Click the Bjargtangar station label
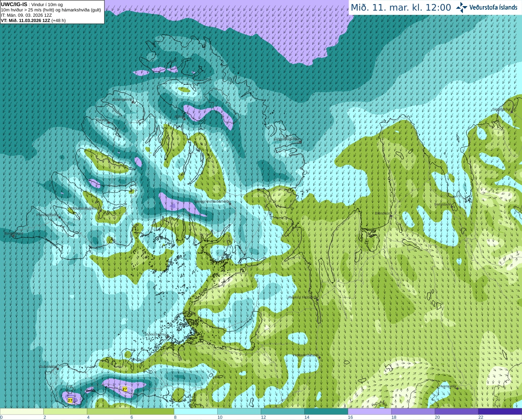This screenshot has height=420, width=522. (x=13, y=233)
